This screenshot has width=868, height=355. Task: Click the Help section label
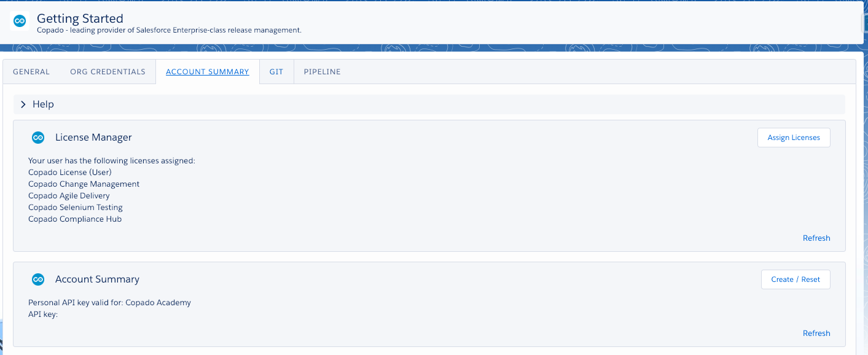[43, 104]
